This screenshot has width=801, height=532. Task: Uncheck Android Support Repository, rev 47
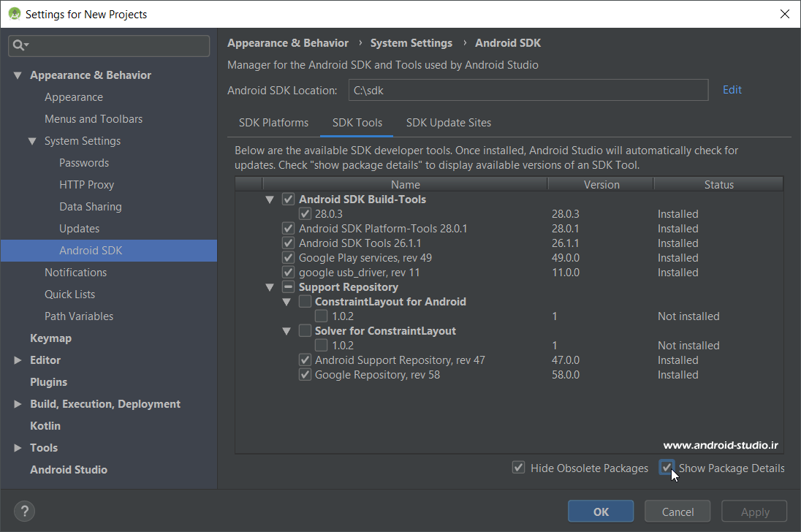click(x=305, y=360)
